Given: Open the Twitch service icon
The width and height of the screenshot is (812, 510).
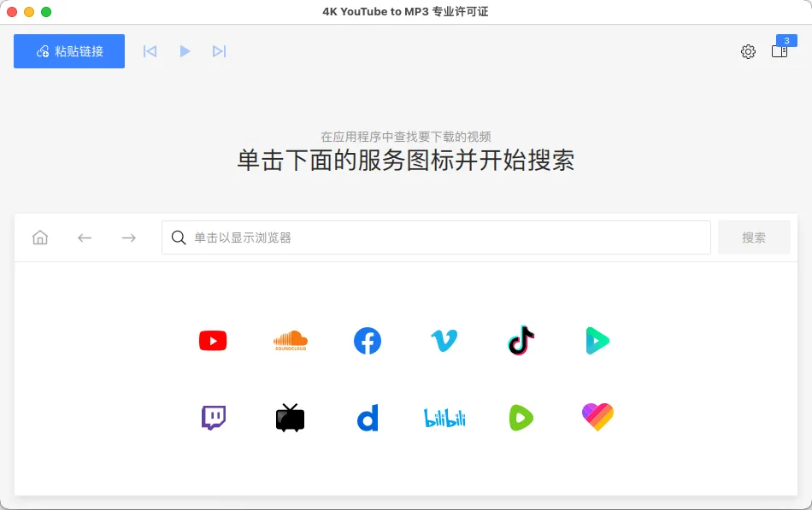Looking at the screenshot, I should coord(213,418).
